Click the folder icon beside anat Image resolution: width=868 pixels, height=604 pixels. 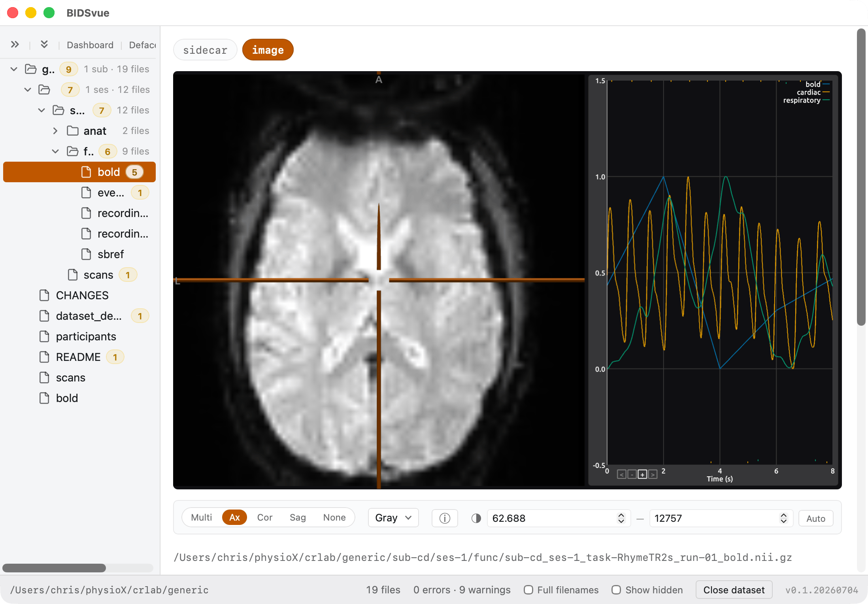click(72, 131)
